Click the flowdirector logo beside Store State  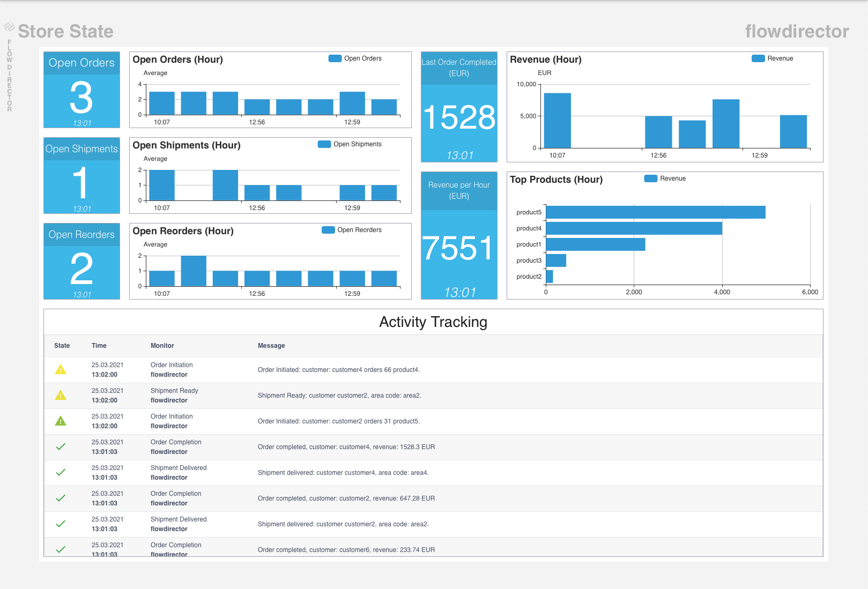(9, 27)
